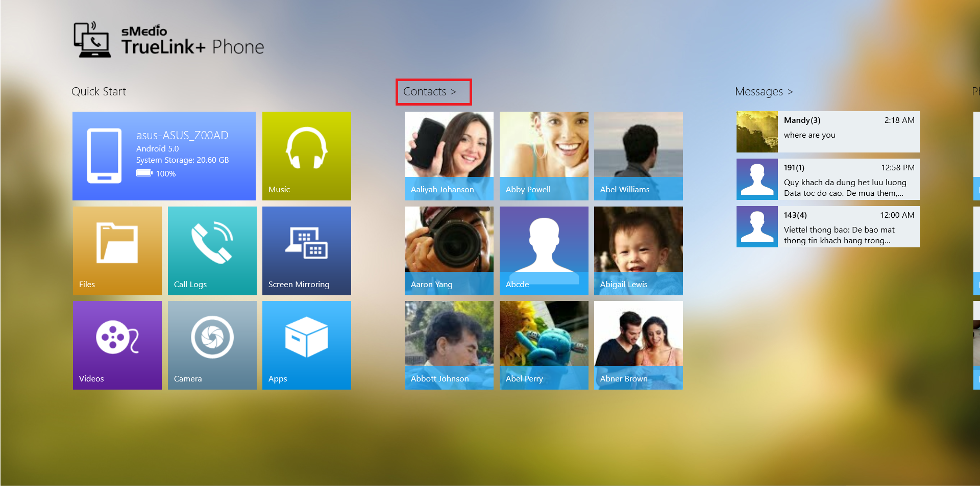Click the sMedio TrueLink+ Phone logo
This screenshot has height=486, width=980.
169,40
